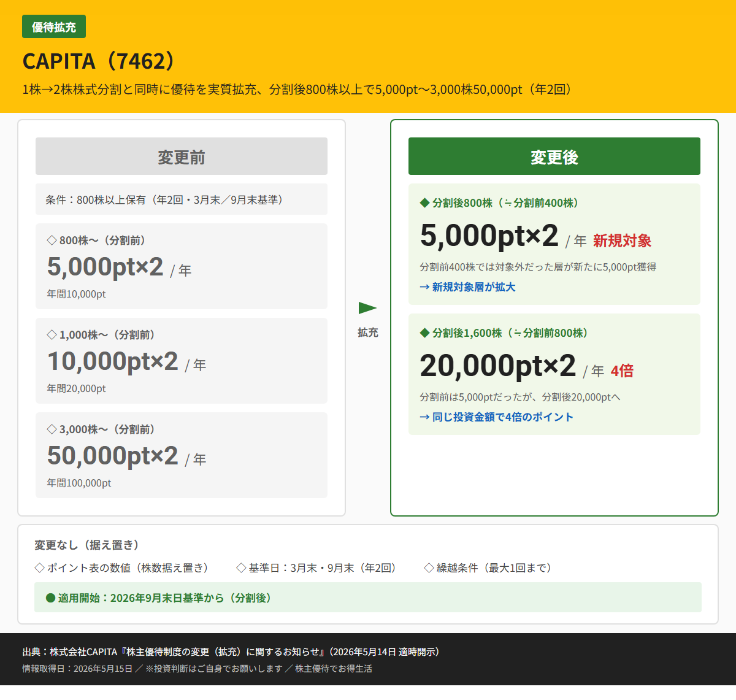Click the 10,000pt×2 value
736x700 pixels.
tap(113, 361)
